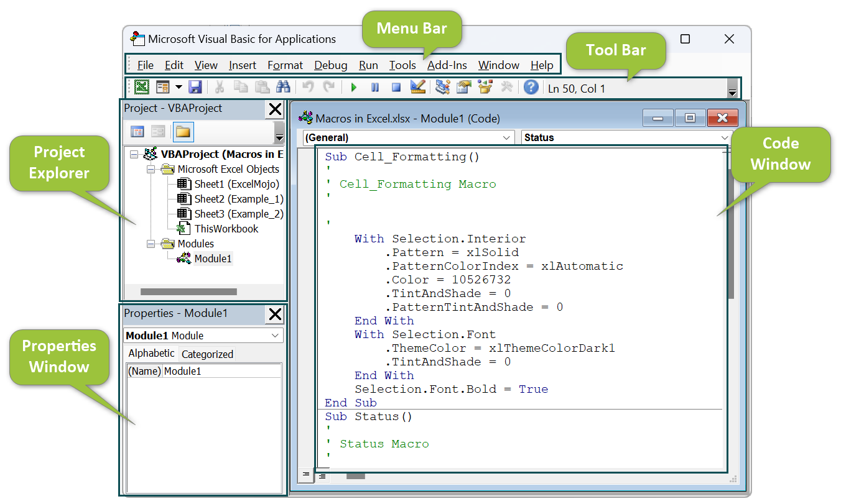The height and width of the screenshot is (504, 841).
Task: Open the (General) object dropdown
Action: [409, 137]
